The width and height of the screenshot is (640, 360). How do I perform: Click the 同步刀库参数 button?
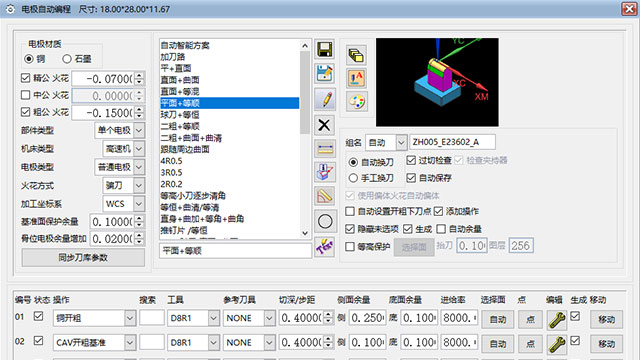pos(83,258)
